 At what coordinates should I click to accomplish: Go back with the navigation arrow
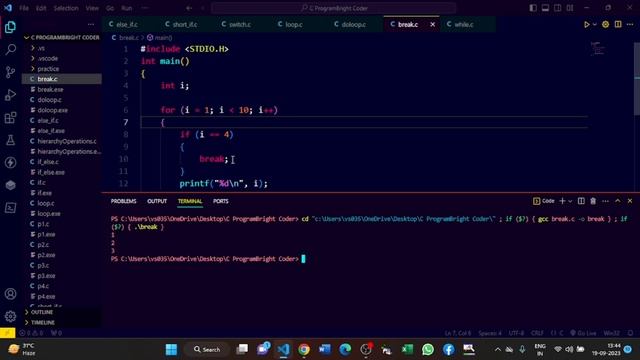click(x=189, y=8)
